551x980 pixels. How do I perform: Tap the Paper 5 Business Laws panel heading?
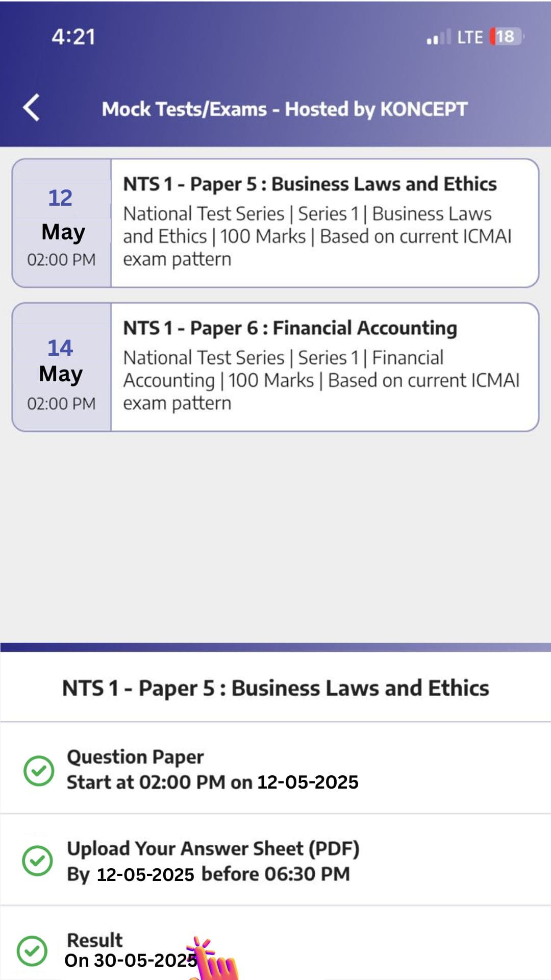275,688
